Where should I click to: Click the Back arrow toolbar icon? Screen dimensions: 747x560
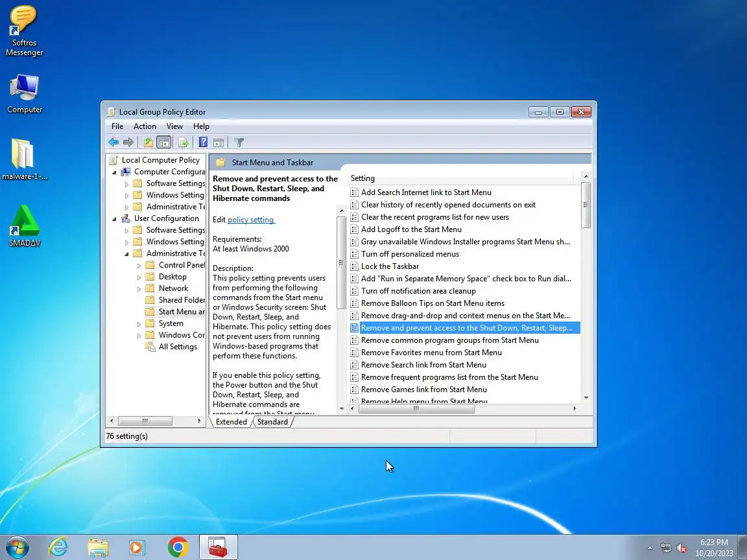(x=113, y=142)
